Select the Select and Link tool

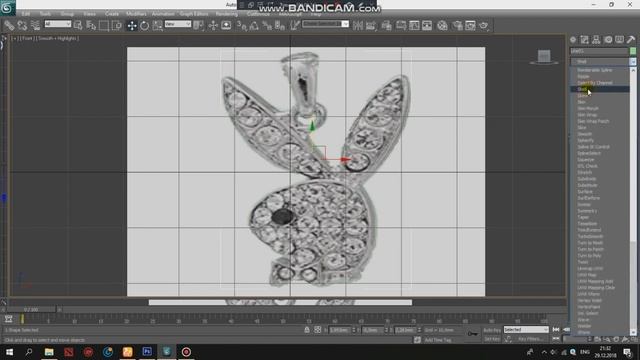coord(9,25)
